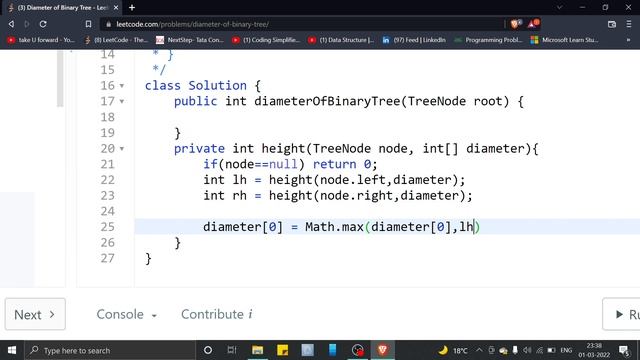The height and width of the screenshot is (360, 640).
Task: Click the browser forward arrow
Action: (27, 24)
